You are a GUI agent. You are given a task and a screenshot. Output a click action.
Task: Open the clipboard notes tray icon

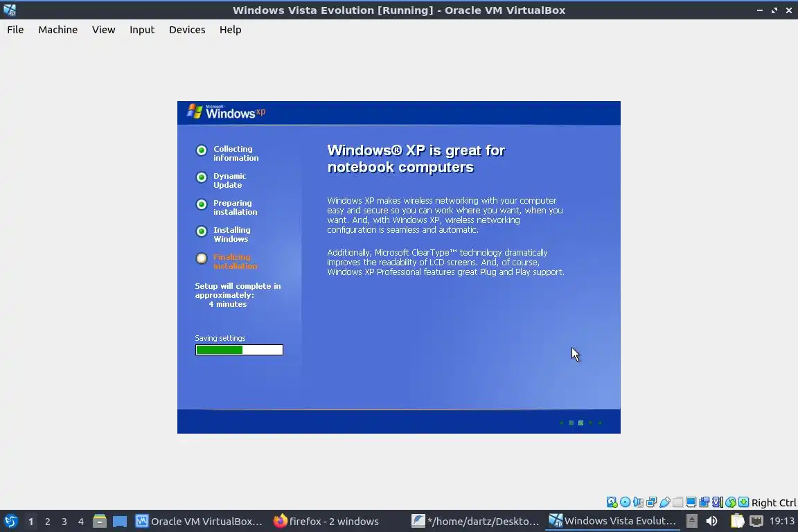click(x=738, y=521)
